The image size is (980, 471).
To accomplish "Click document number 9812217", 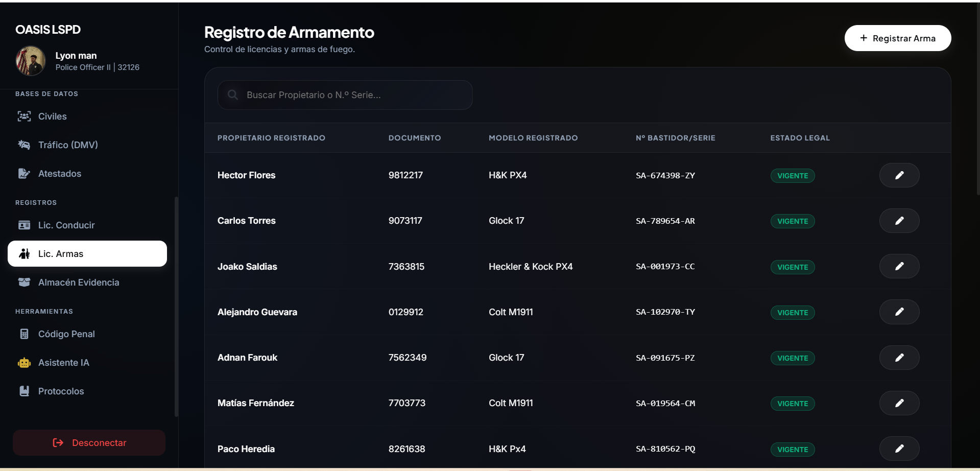I will 405,175.
